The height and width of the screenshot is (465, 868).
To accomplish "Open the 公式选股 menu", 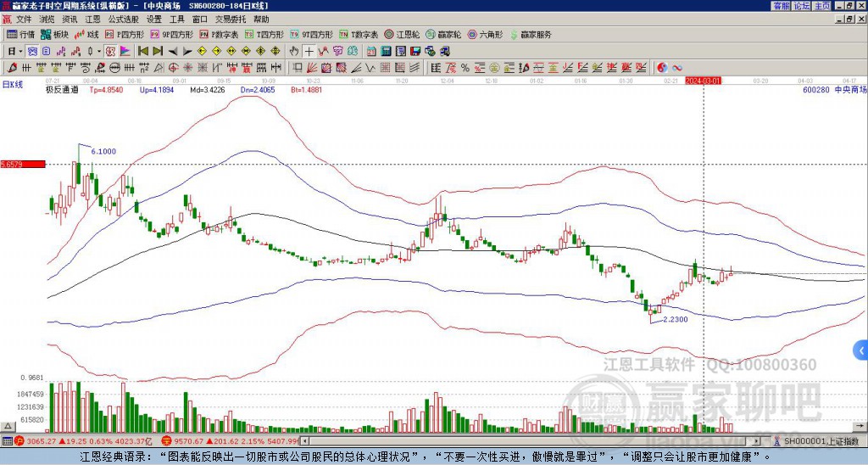I will [123, 20].
